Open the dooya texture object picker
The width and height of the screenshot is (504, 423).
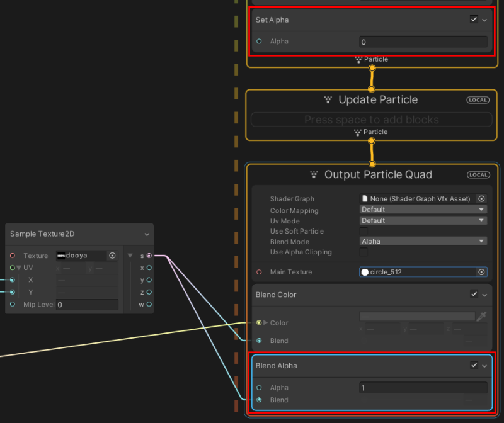[x=112, y=256]
